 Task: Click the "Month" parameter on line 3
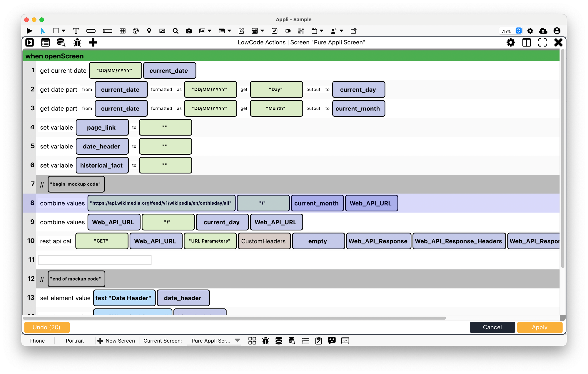coord(276,108)
